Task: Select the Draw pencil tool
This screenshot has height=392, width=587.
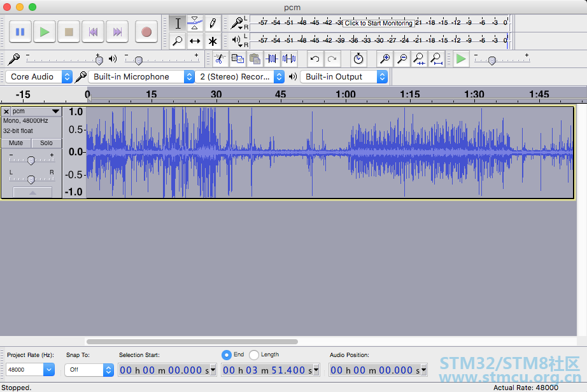Action: pos(213,24)
